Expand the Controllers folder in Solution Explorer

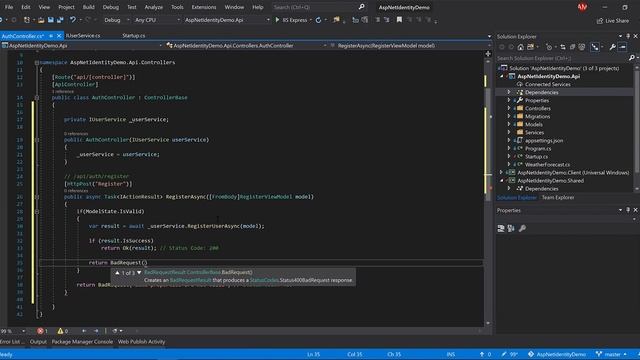click(509, 108)
